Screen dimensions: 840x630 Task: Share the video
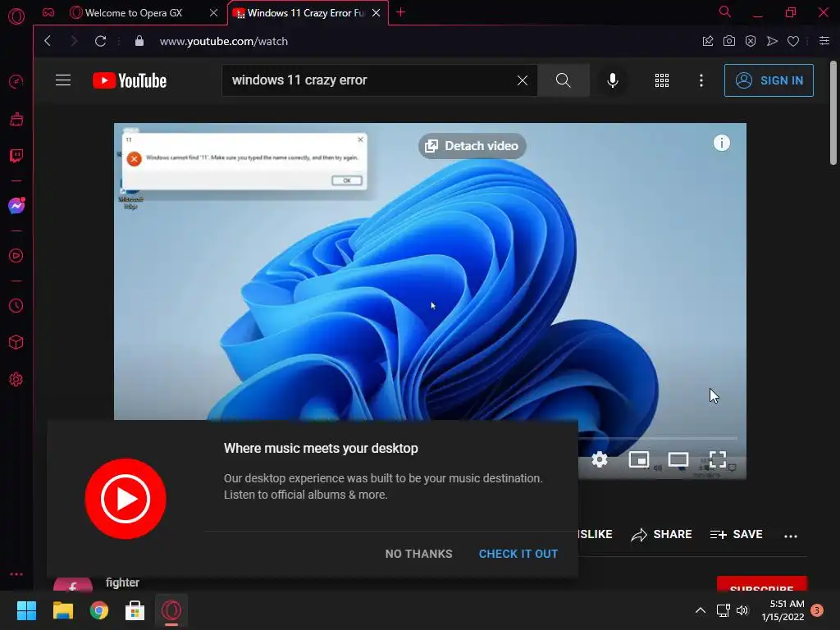coord(662,535)
